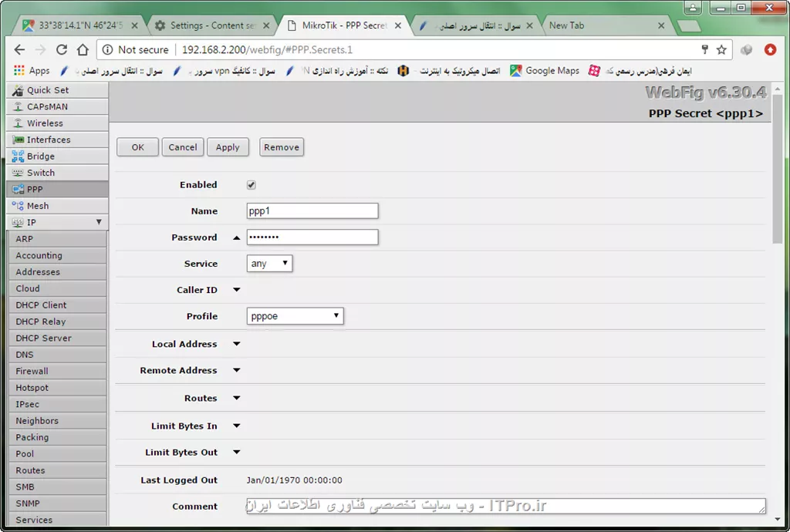
Task: Open the DHCP Server menu item
Action: (x=57, y=338)
